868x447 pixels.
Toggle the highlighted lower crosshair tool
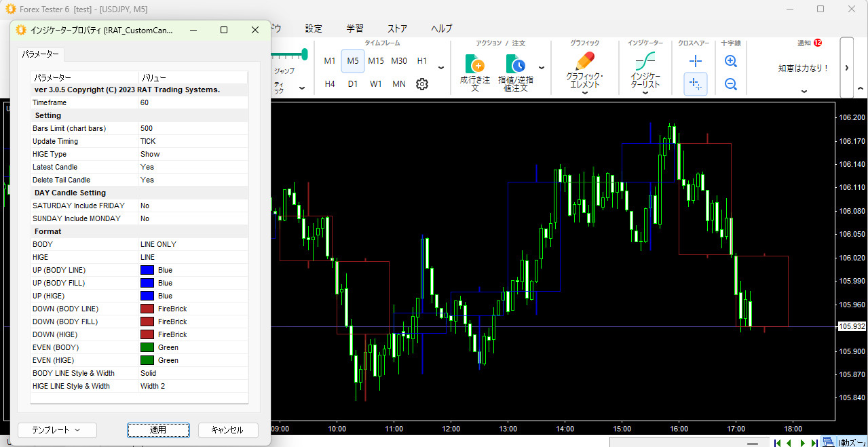pyautogui.click(x=696, y=84)
